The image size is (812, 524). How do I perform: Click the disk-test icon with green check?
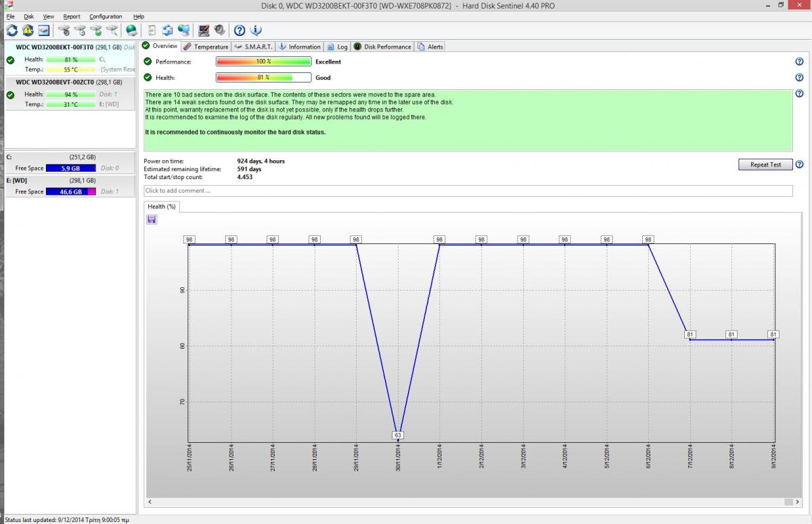(x=96, y=30)
